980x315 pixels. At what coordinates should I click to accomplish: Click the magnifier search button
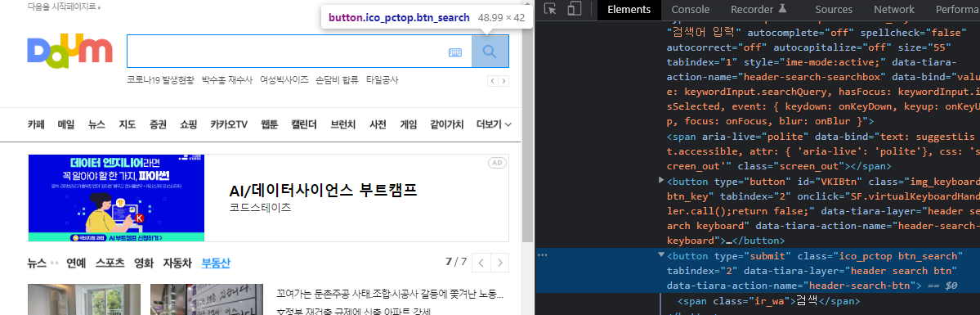490,52
